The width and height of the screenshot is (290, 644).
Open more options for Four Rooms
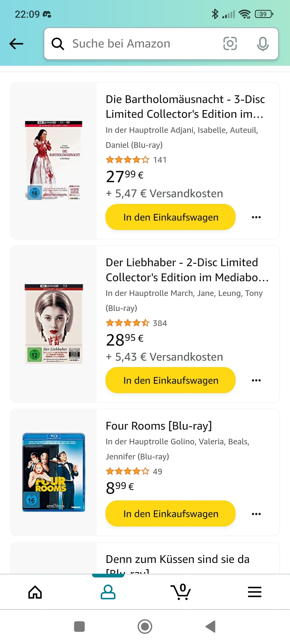click(256, 514)
